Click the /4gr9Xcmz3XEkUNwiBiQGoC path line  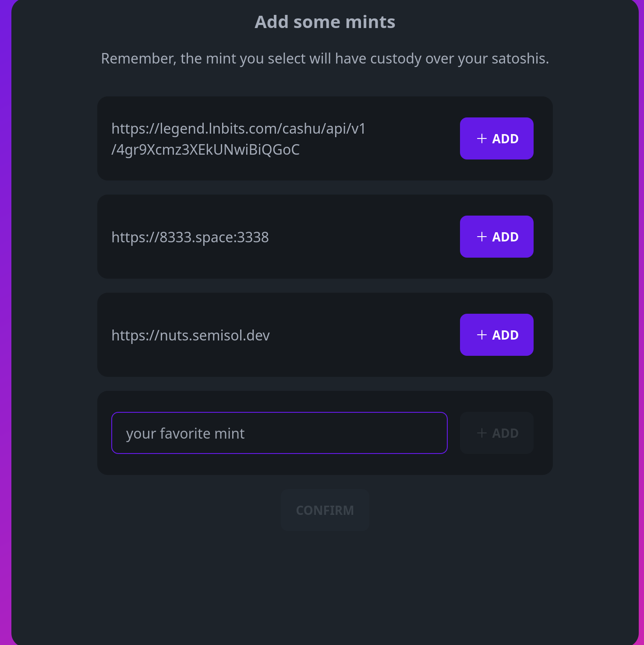click(x=205, y=150)
